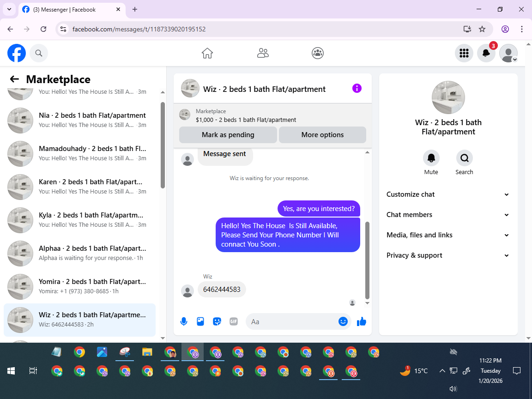
Task: Go to the Home feed icon
Action: click(x=207, y=53)
